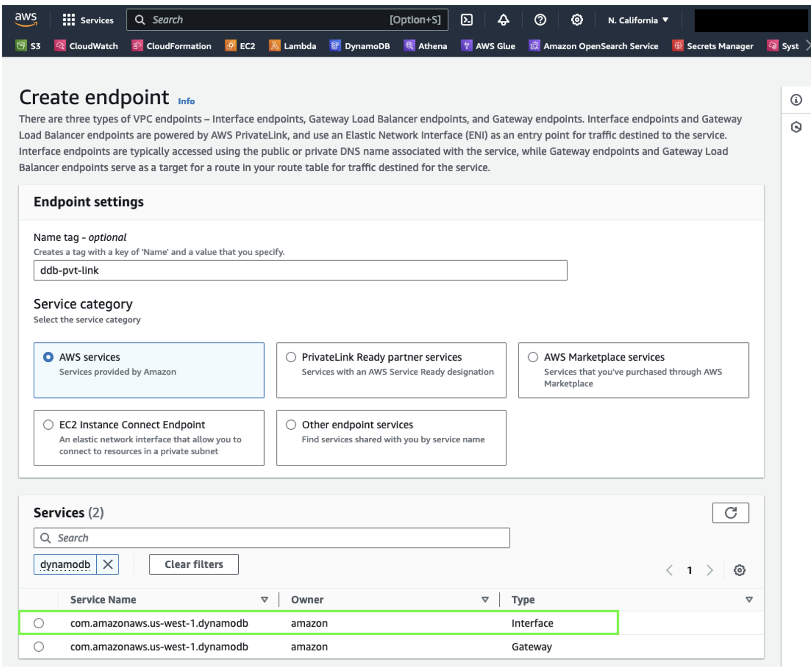Open the help question mark icon
Screen dimensions: 812x670
540,20
